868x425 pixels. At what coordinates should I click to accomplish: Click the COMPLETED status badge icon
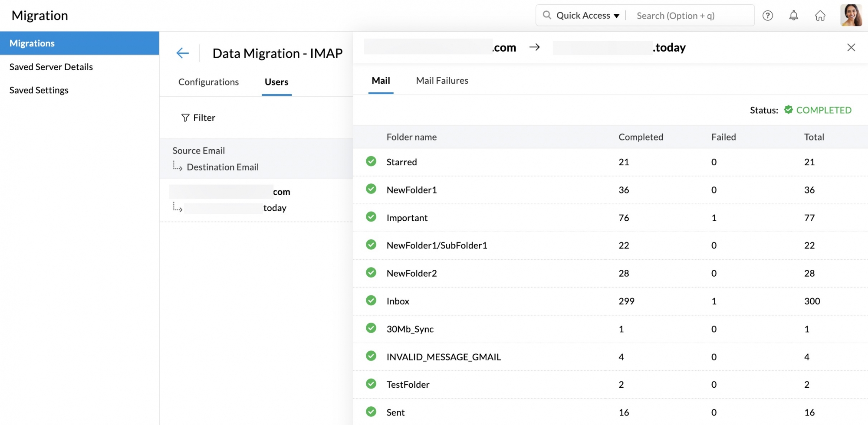coord(788,110)
